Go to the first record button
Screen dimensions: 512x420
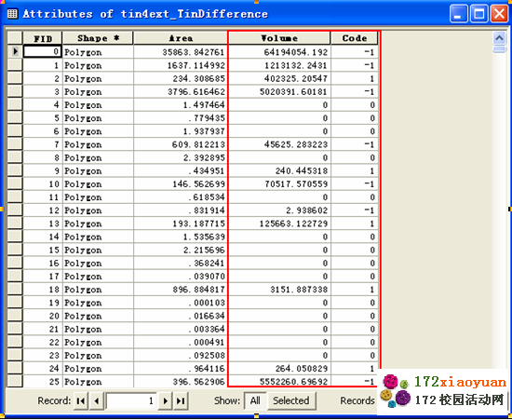coord(81,400)
